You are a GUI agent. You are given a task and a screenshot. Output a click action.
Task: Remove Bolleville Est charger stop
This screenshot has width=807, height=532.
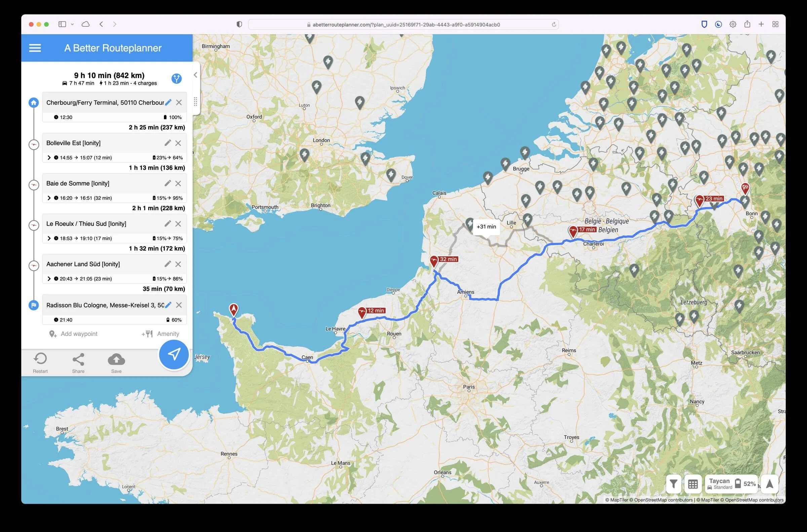coord(178,143)
